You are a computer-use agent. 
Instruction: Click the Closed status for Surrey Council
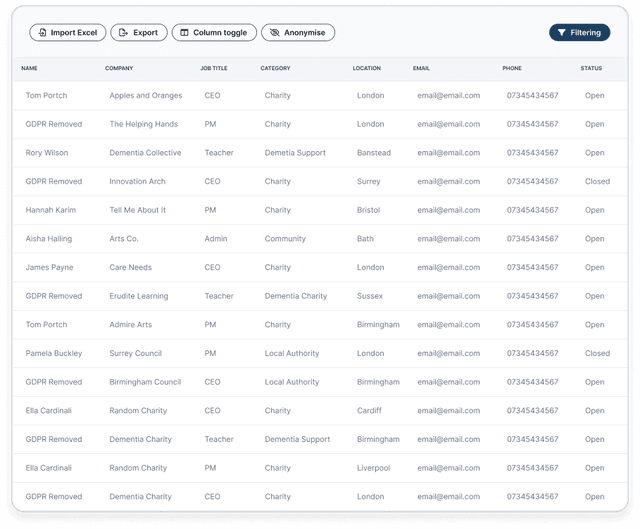[598, 353]
